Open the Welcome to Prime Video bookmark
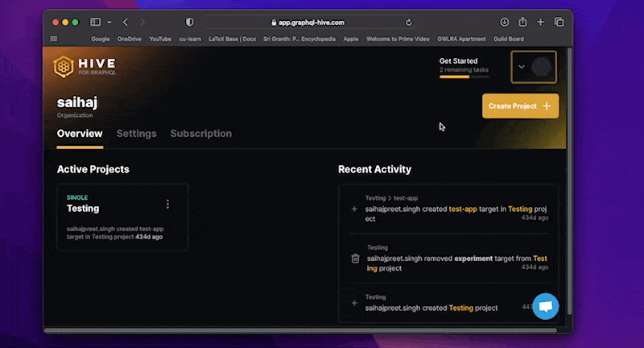This screenshot has height=348, width=644. 398,39
